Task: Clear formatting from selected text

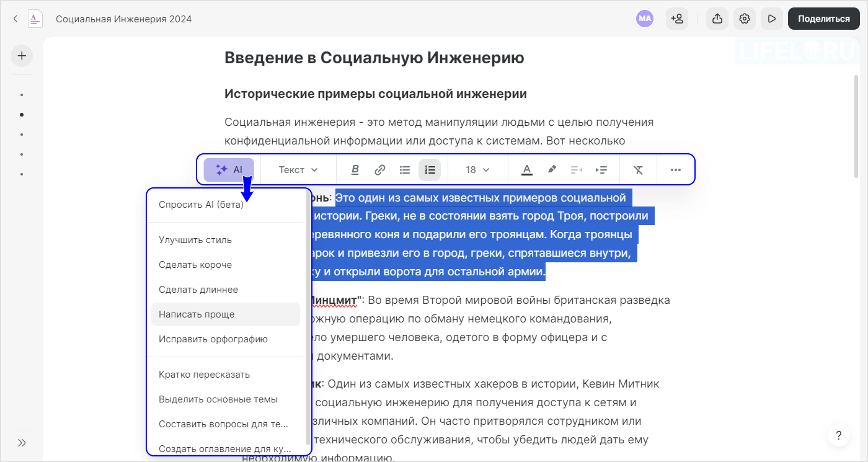Action: coord(638,169)
